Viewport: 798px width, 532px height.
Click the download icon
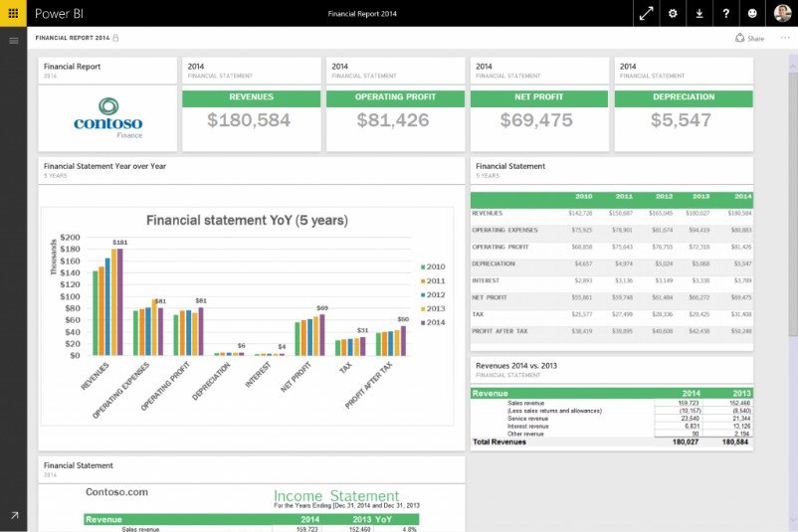(x=699, y=14)
